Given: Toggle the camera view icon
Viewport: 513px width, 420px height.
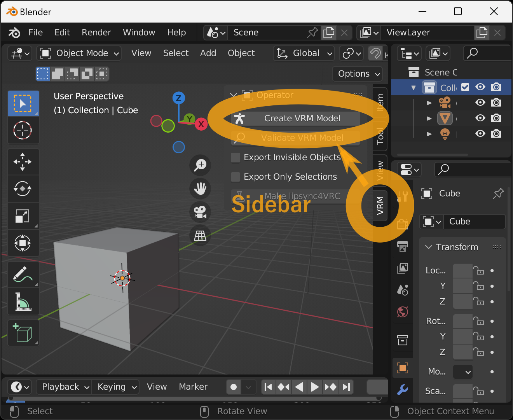Looking at the screenshot, I should click(200, 212).
